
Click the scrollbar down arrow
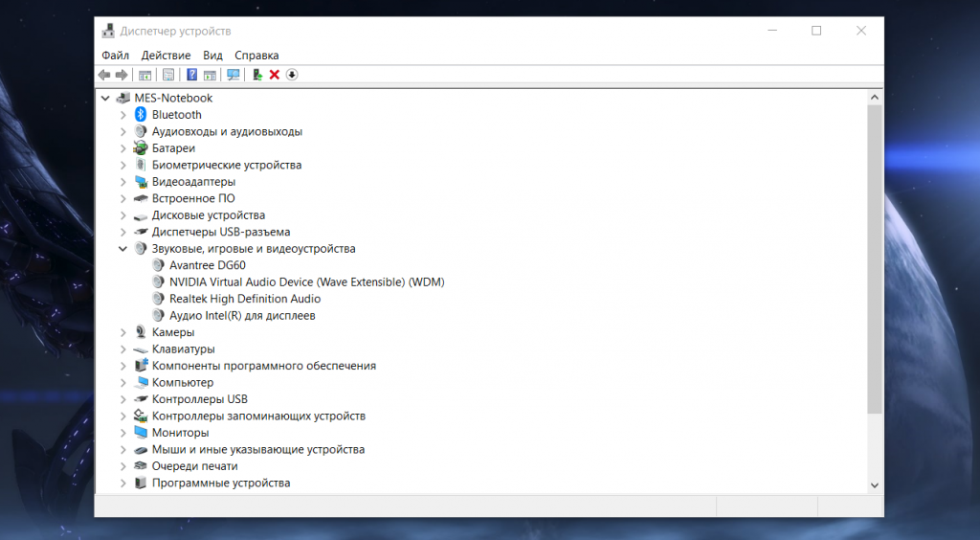coord(875,485)
